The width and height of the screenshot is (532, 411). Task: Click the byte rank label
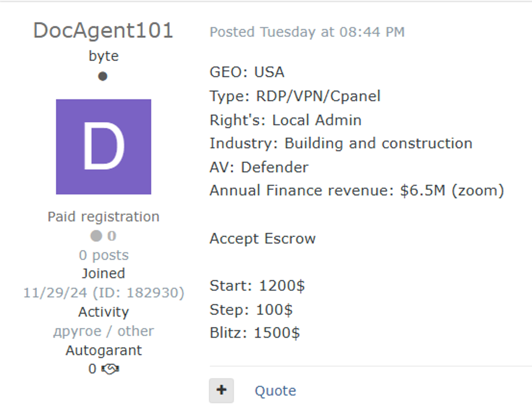click(103, 56)
